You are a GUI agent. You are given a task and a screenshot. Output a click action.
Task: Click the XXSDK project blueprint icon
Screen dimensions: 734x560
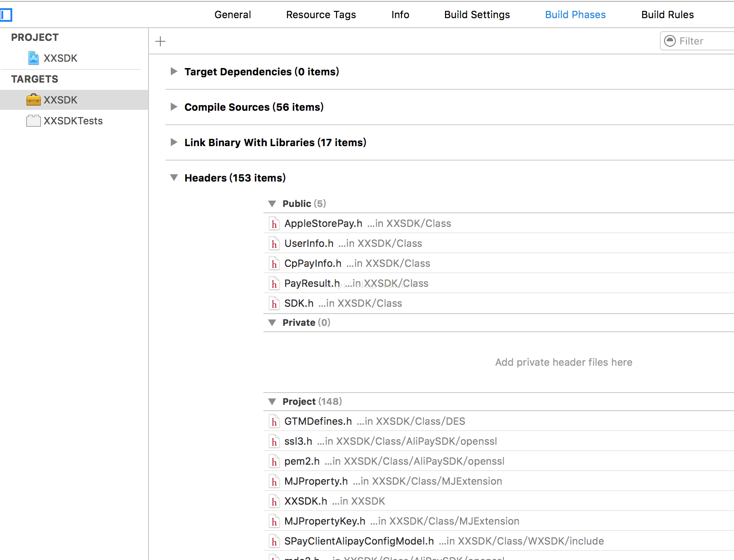pyautogui.click(x=34, y=58)
